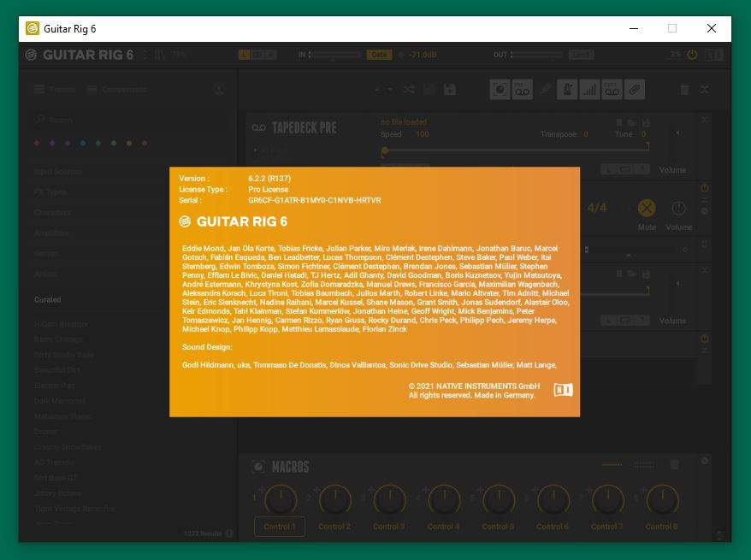Click the Macros trash can icon
Image resolution: width=751 pixels, height=560 pixels.
click(674, 464)
